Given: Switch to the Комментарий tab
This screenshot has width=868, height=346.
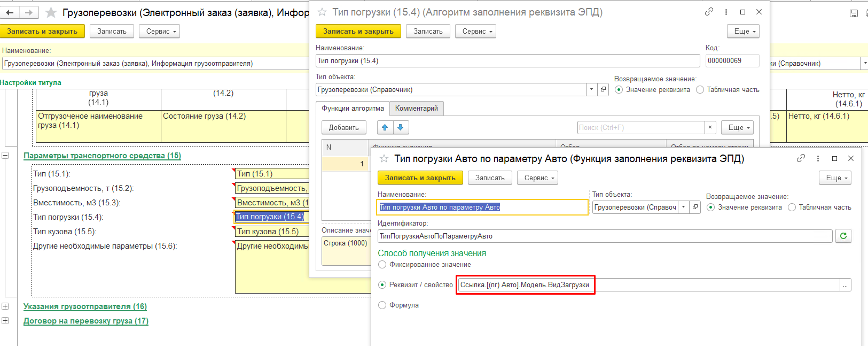Looking at the screenshot, I should tap(417, 108).
